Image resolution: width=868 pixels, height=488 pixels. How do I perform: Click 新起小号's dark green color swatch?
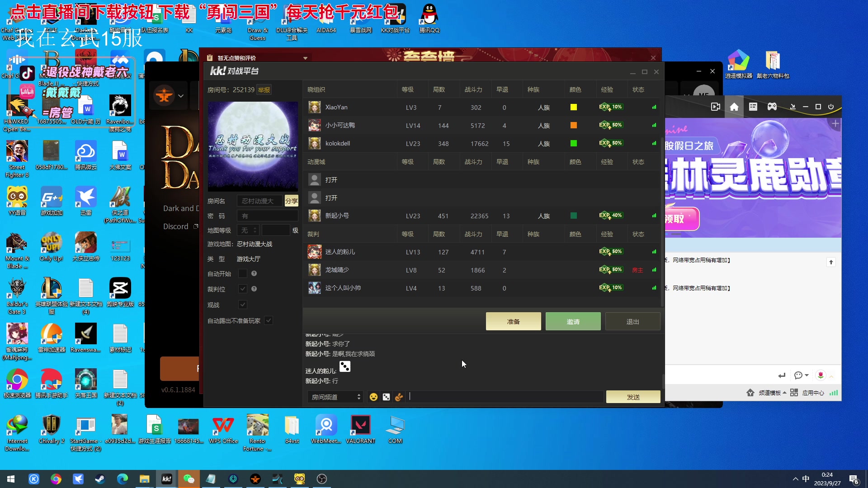pyautogui.click(x=574, y=216)
